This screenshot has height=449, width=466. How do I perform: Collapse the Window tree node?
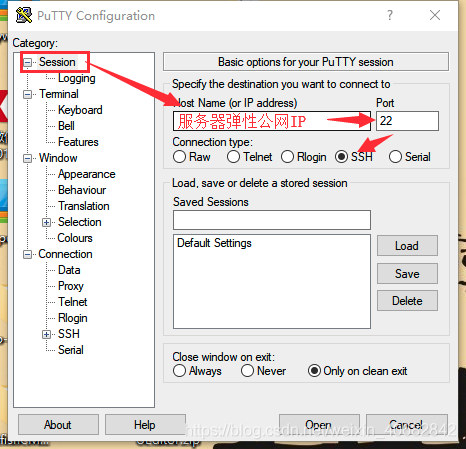coord(28,158)
